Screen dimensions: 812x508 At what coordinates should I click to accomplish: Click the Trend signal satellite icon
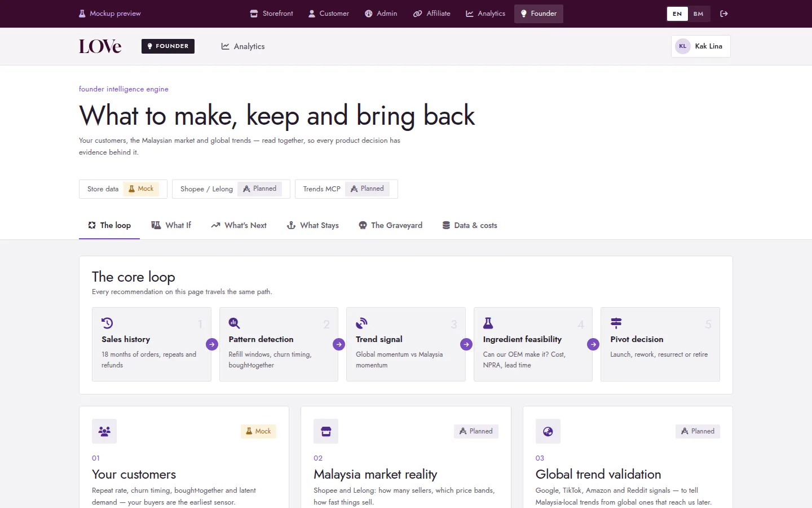pyautogui.click(x=361, y=323)
